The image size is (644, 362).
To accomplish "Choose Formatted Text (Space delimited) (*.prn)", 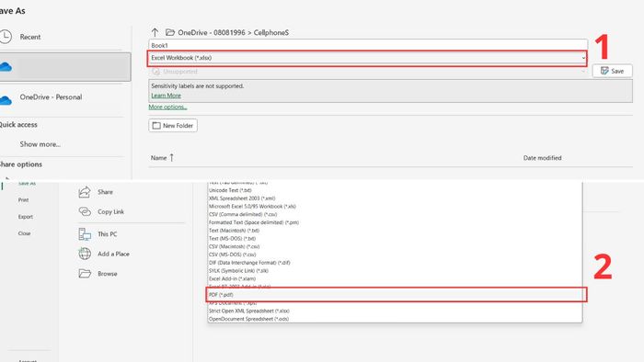I will 395,222.
